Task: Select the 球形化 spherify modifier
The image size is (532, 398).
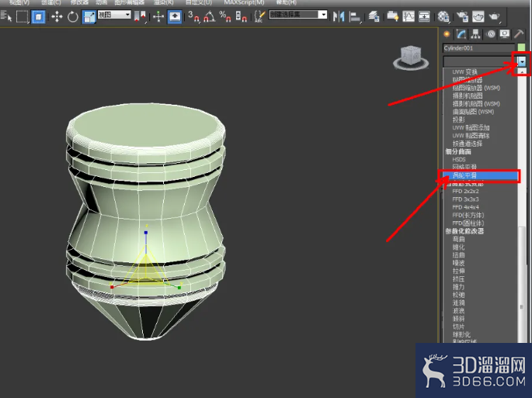Action: click(x=461, y=334)
